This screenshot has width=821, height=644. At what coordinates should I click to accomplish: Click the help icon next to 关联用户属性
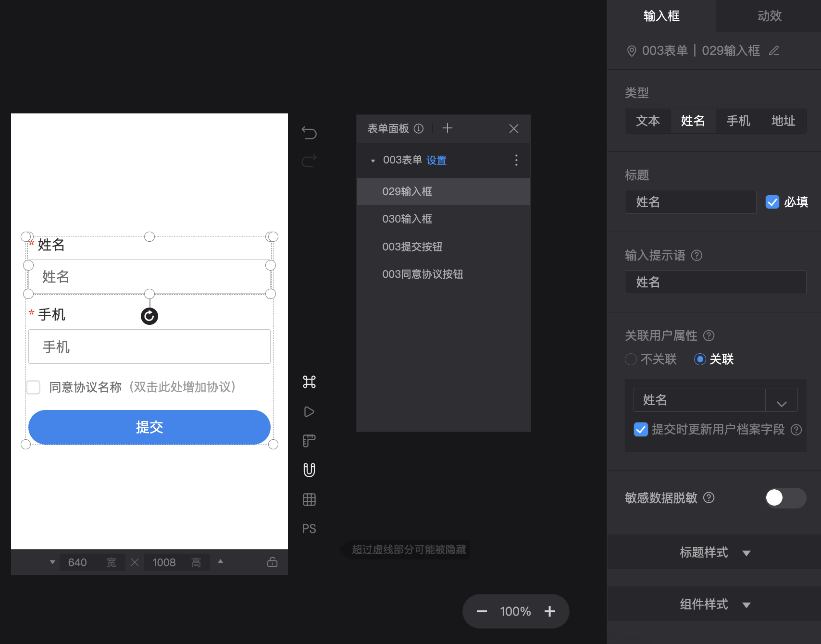click(x=709, y=335)
